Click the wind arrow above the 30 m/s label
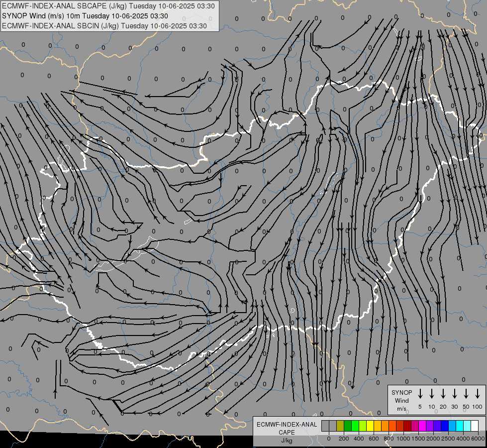The height and width of the screenshot is (448, 487). pyautogui.click(x=455, y=394)
